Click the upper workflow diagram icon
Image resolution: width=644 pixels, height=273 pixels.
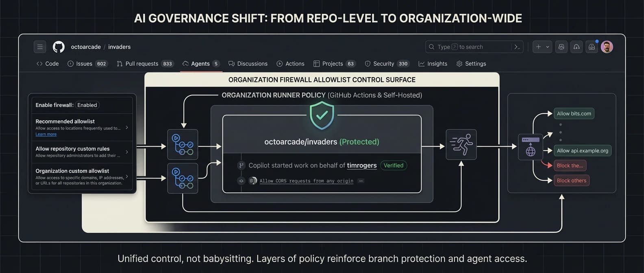(x=183, y=145)
